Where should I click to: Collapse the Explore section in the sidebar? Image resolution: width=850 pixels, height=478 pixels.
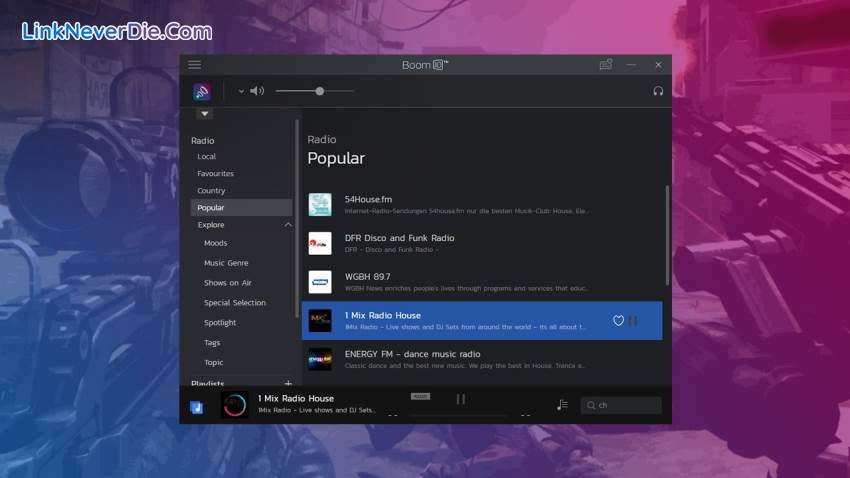288,225
